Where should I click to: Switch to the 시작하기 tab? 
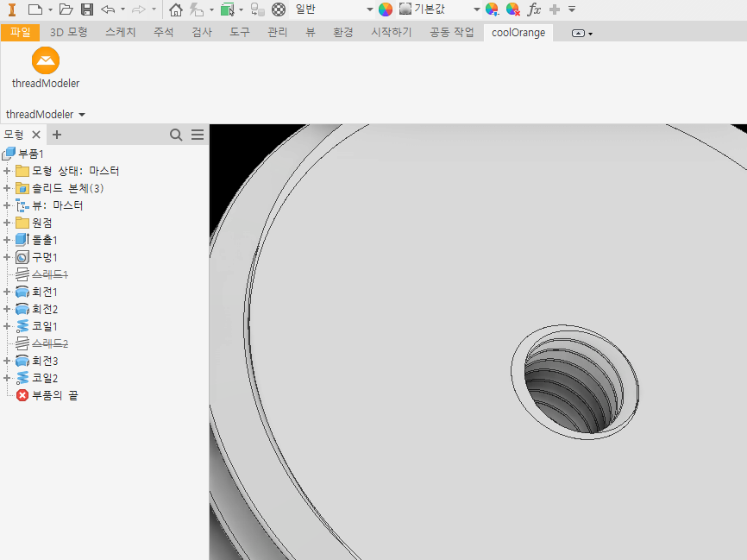(391, 32)
